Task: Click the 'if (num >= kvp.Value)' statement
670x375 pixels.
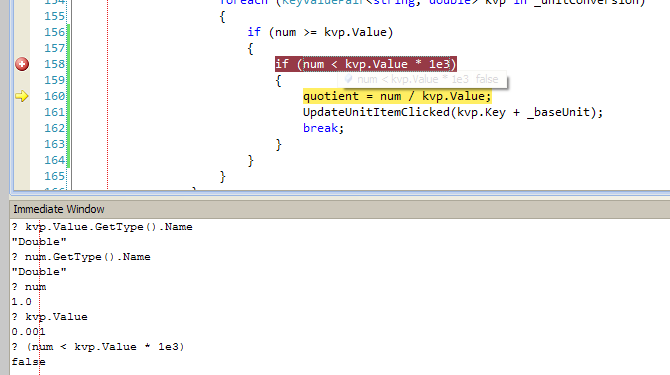Action: tap(320, 32)
